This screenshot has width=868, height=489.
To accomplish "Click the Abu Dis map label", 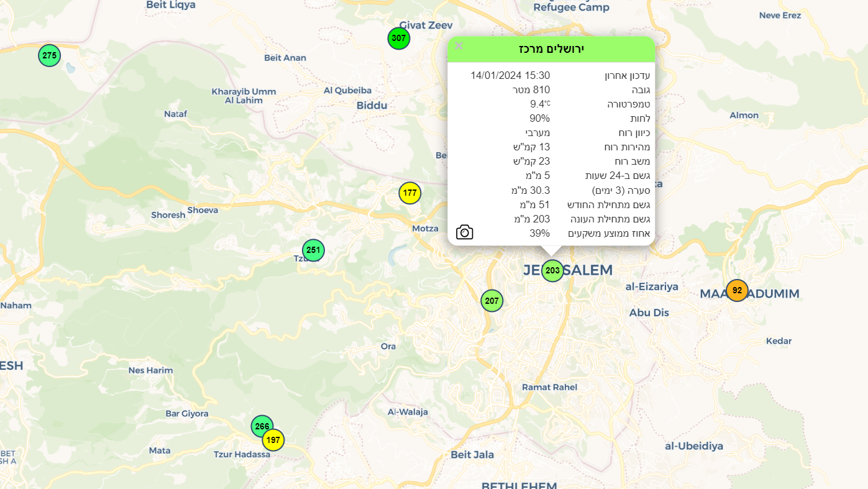I will click(x=649, y=313).
